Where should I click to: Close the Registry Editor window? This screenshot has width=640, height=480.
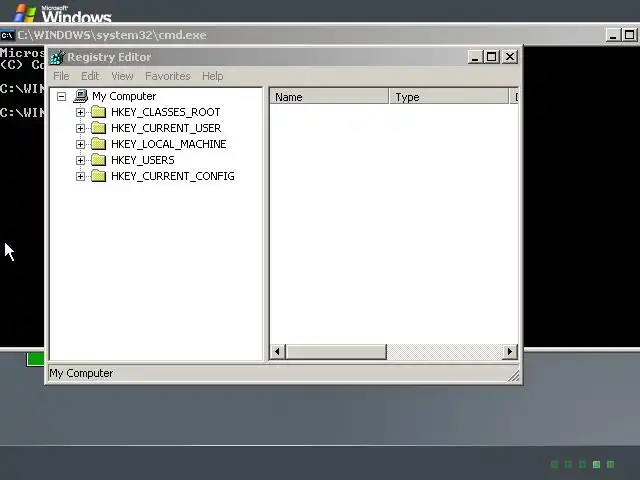click(x=510, y=57)
